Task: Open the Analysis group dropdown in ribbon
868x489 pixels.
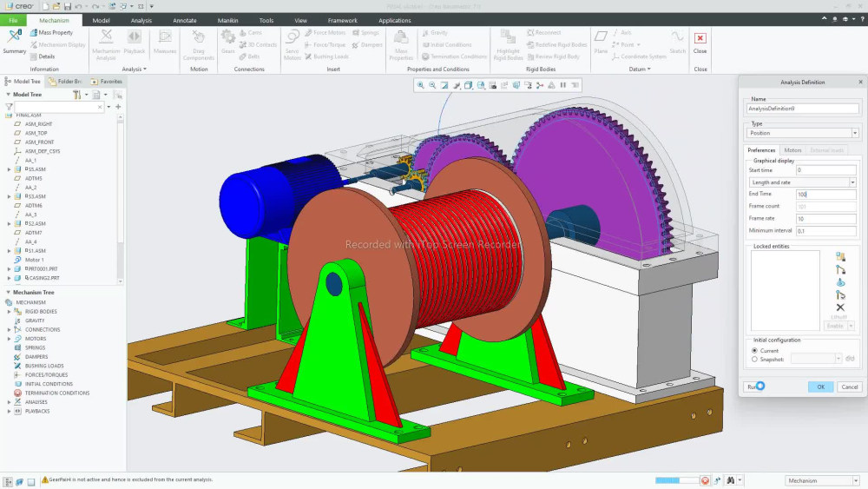Action: pos(134,69)
